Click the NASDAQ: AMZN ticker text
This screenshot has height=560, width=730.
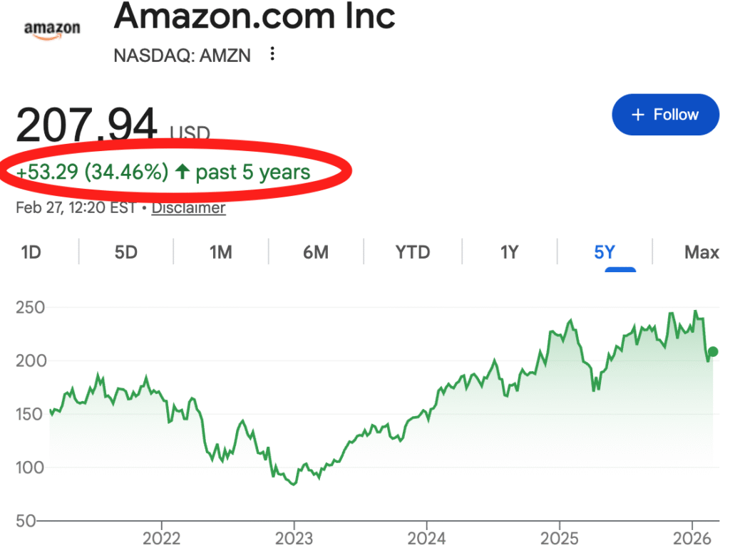[182, 56]
